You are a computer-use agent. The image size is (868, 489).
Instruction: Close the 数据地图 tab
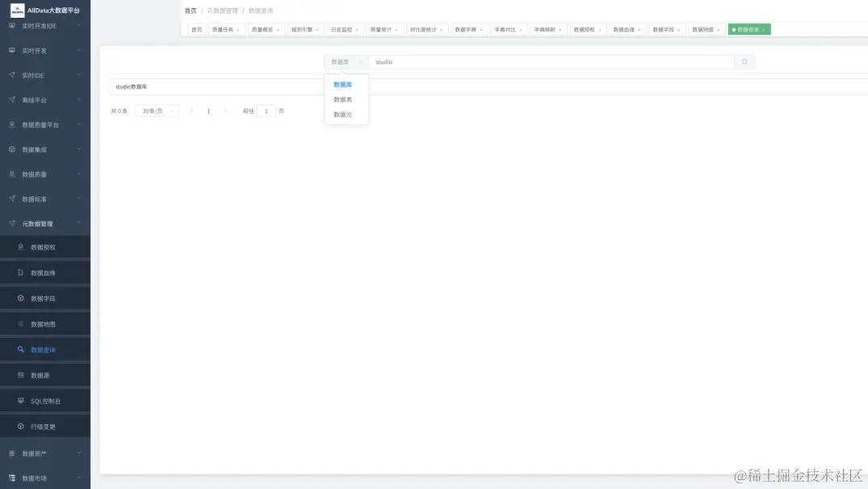pyautogui.click(x=719, y=30)
